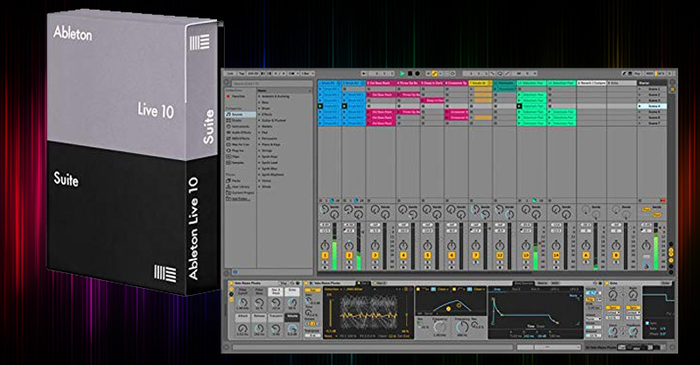Select the On Bass Pluck track header
This screenshot has height=365, width=700.
pyautogui.click(x=381, y=83)
